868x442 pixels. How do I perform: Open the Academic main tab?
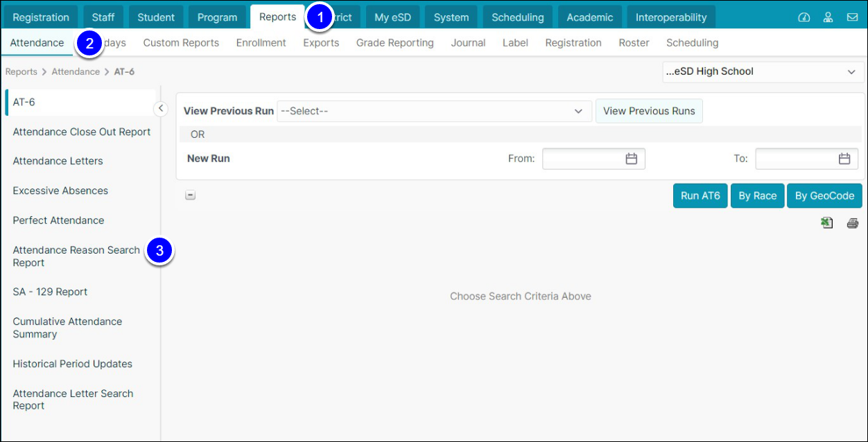point(589,17)
